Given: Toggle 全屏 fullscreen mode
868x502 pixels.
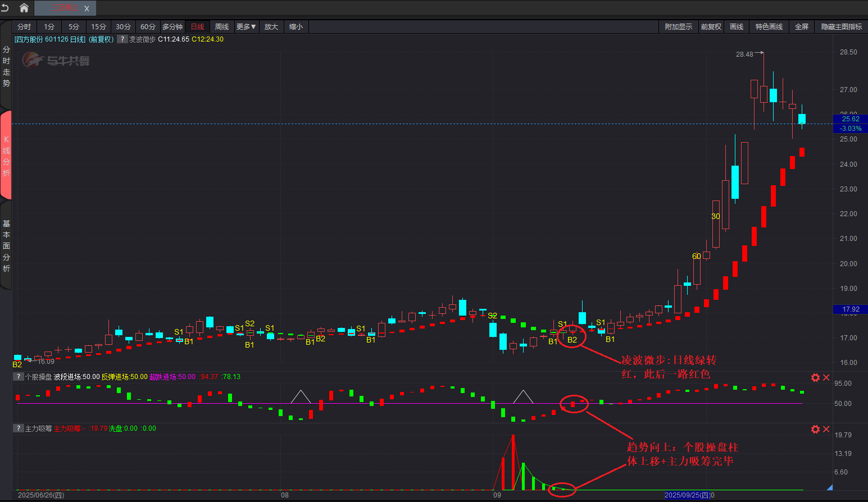Looking at the screenshot, I should (x=801, y=27).
